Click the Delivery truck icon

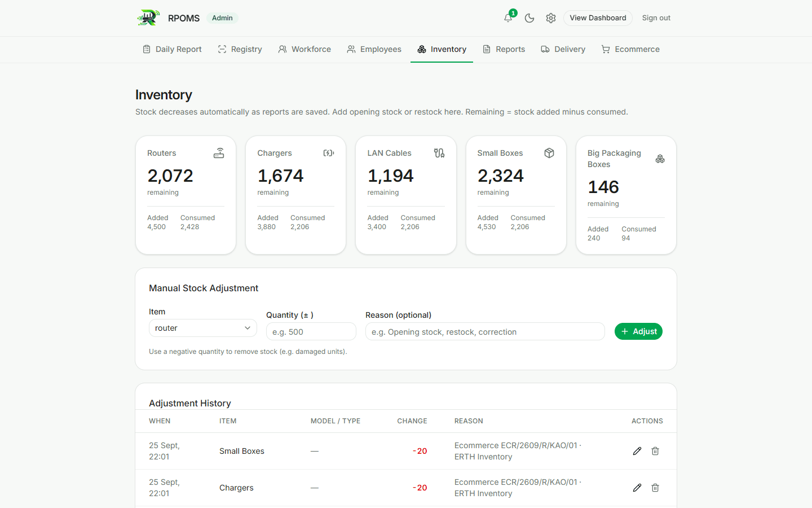coord(545,49)
